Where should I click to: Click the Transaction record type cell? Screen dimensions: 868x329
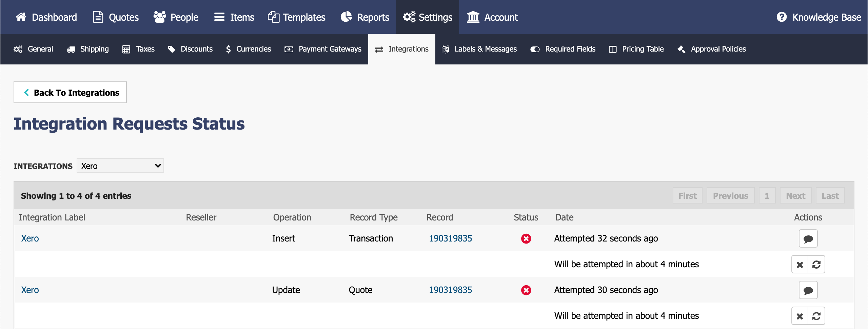tap(371, 238)
